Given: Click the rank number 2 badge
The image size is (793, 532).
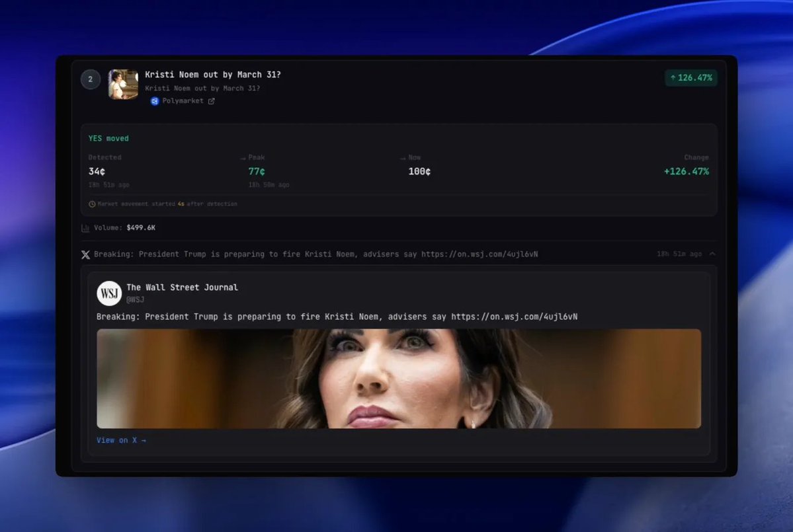Looking at the screenshot, I should (91, 79).
